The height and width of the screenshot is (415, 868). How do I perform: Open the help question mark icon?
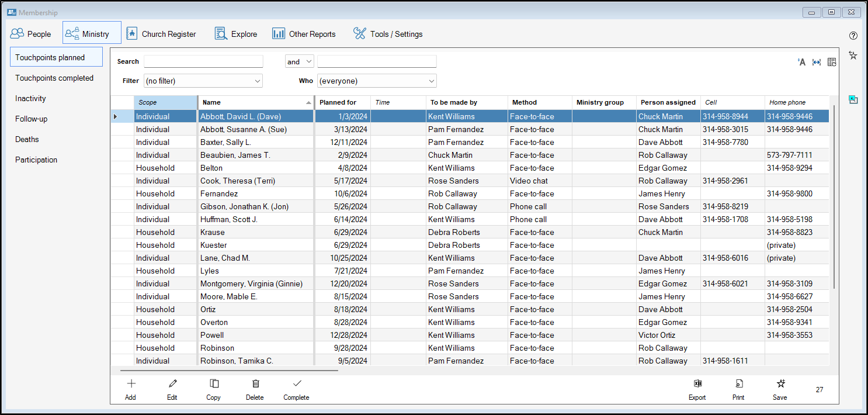(853, 36)
